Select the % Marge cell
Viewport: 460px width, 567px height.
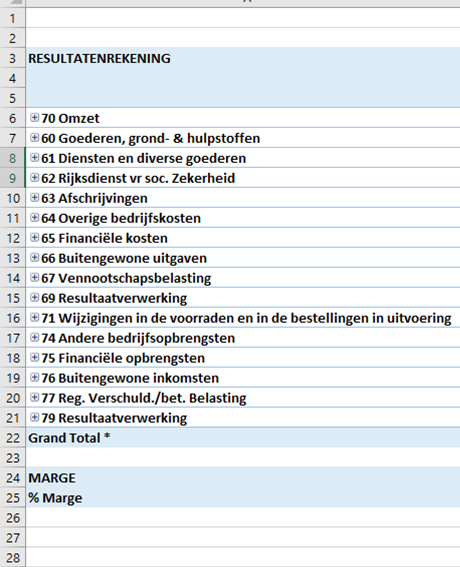[x=243, y=498]
